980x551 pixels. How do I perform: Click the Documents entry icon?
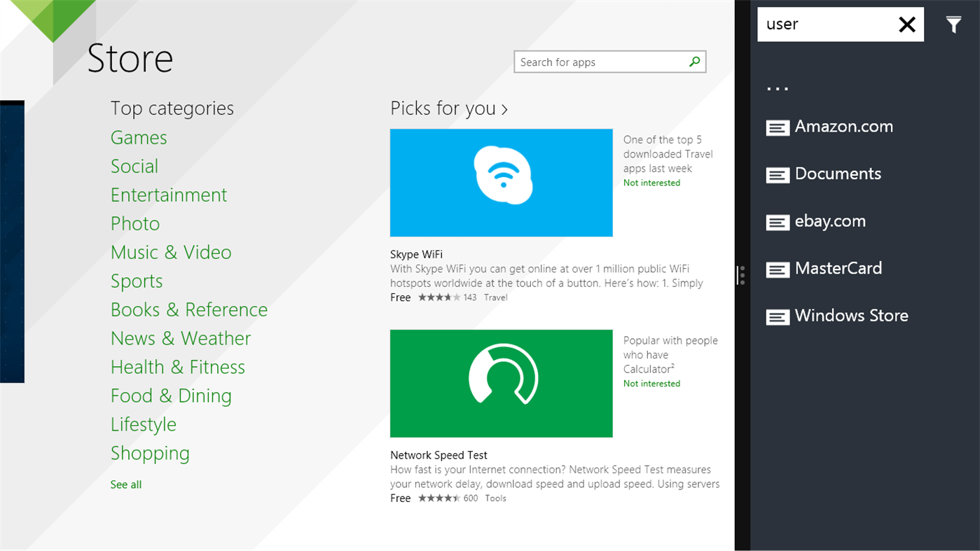pyautogui.click(x=778, y=174)
